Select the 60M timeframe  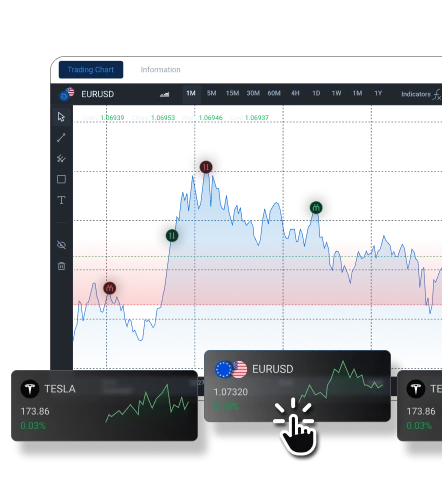click(x=274, y=93)
